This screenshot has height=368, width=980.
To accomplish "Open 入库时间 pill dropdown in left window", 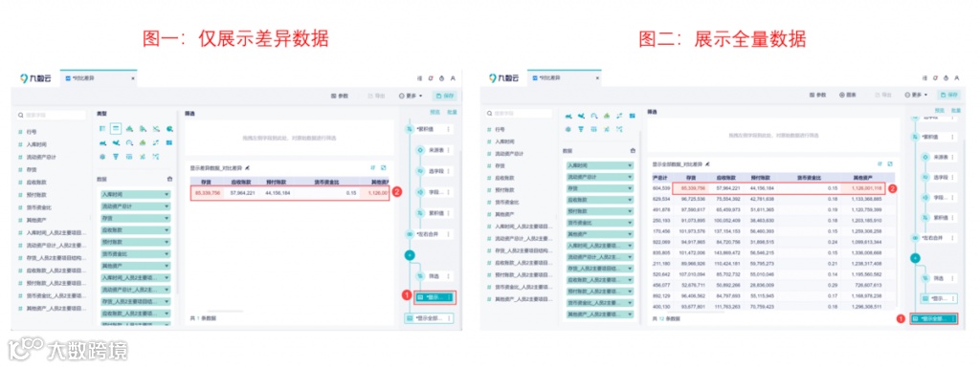I will [x=167, y=195].
